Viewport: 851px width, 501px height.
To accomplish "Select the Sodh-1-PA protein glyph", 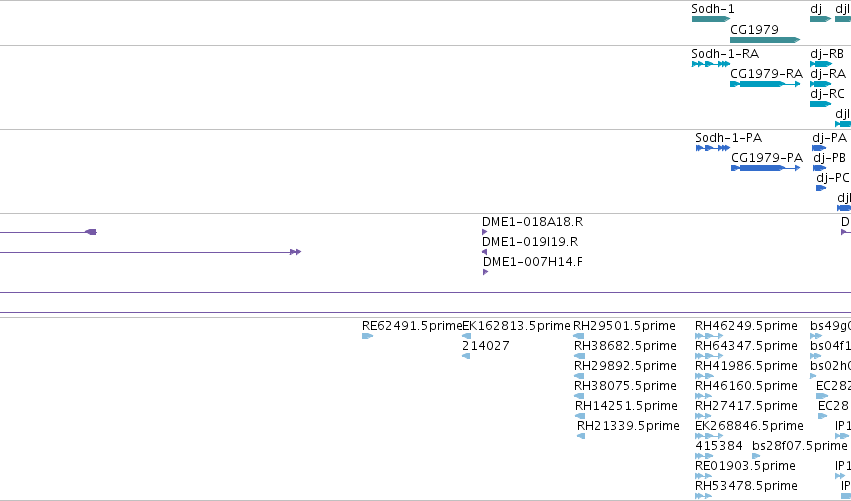I will point(713,148).
